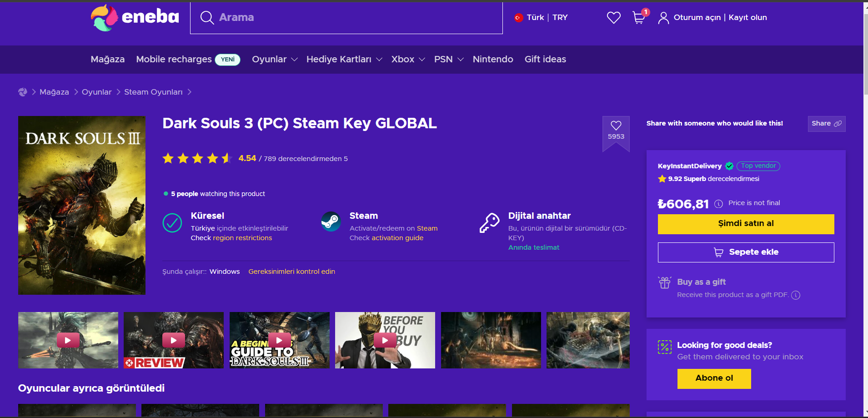The image size is (868, 418).
Task: Go to Oyunlar breadcrumb
Action: pos(96,92)
